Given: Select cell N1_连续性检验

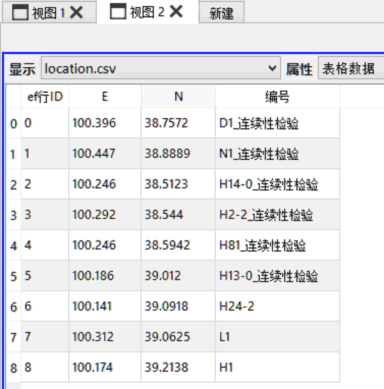Looking at the screenshot, I should (x=277, y=154).
